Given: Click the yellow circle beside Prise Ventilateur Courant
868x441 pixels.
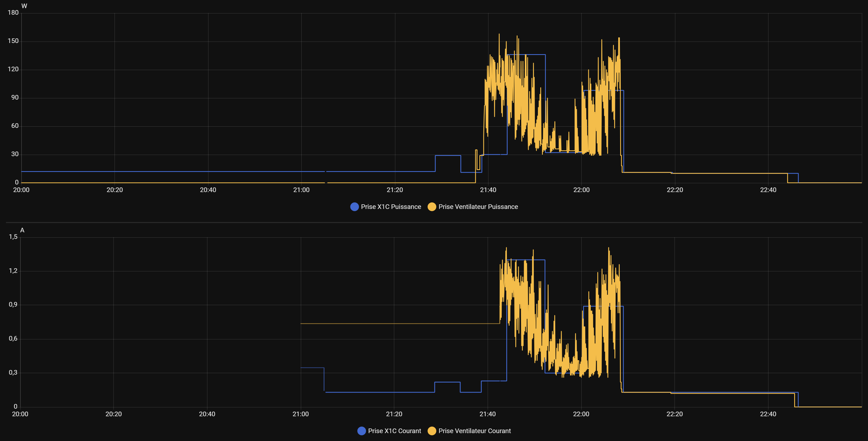Looking at the screenshot, I should [x=432, y=431].
